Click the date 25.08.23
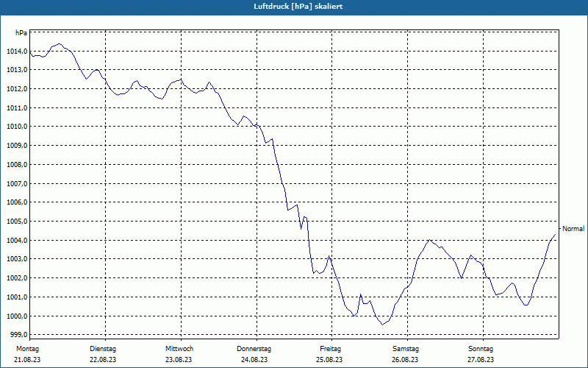Screen dimensions: 588x368 coord(329,360)
